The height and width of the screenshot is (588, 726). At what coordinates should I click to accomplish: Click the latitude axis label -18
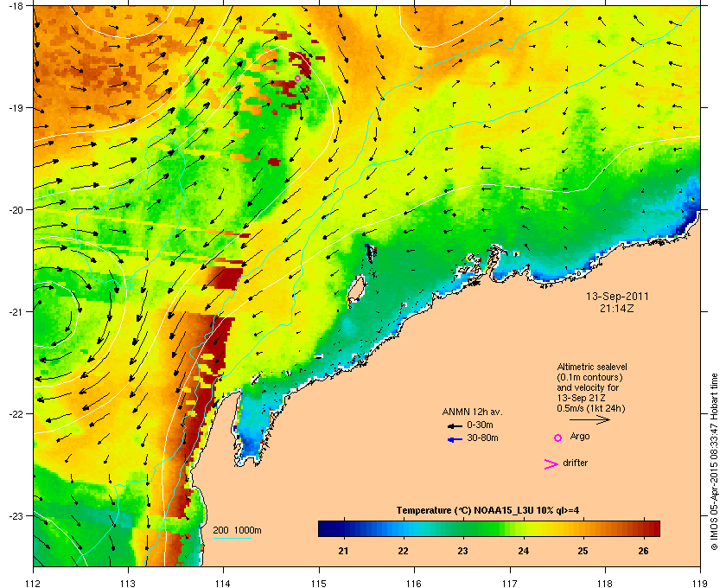click(x=16, y=6)
